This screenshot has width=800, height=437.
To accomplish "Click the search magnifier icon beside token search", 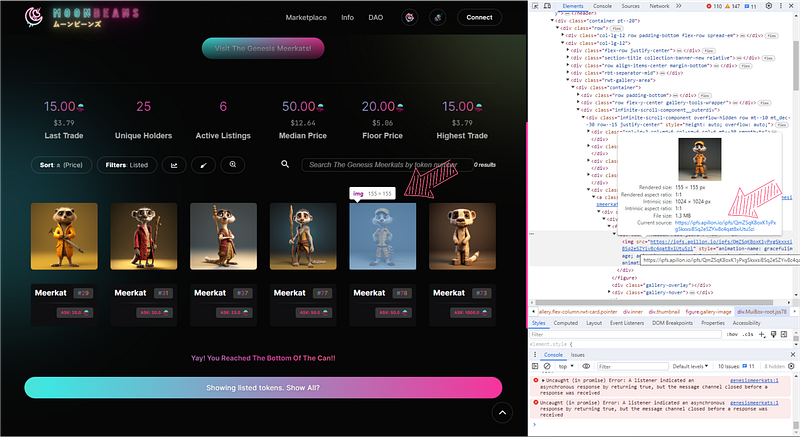I will pyautogui.click(x=285, y=164).
